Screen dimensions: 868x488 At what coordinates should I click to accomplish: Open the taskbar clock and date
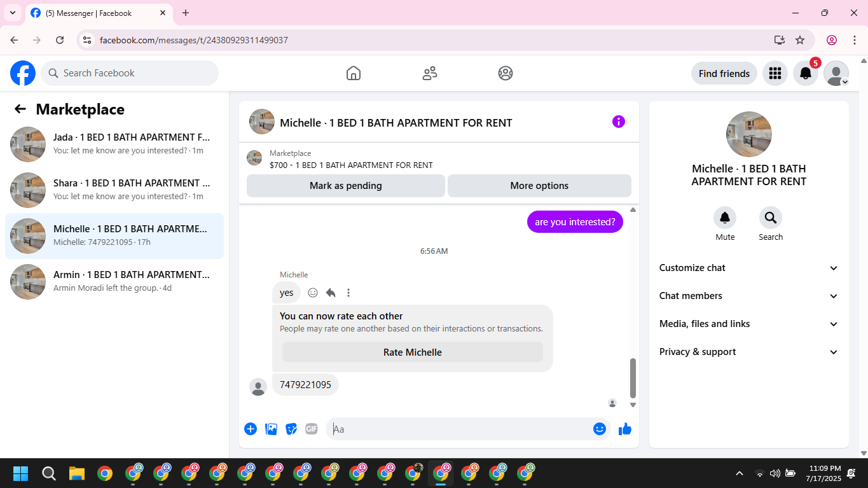pos(823,473)
